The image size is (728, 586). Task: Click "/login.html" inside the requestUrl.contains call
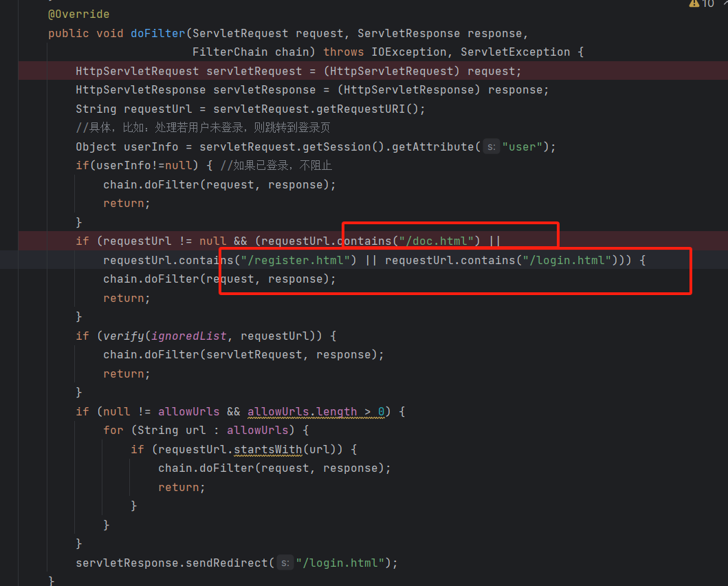point(567,260)
